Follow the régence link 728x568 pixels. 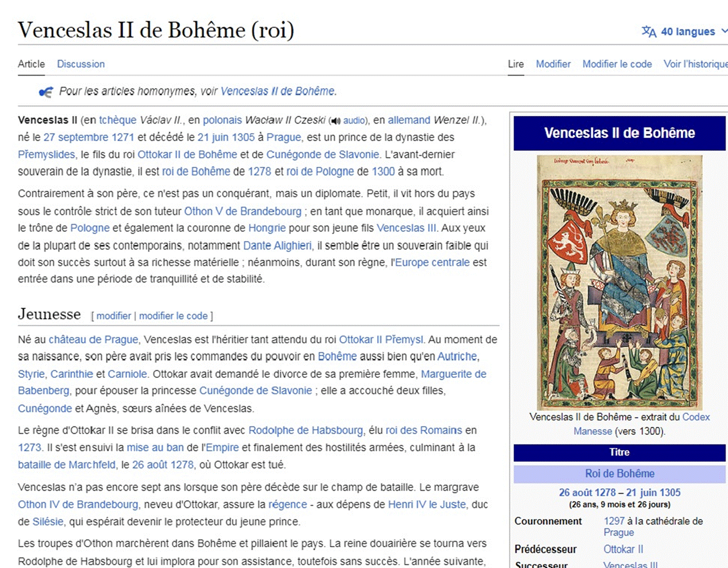288,504
